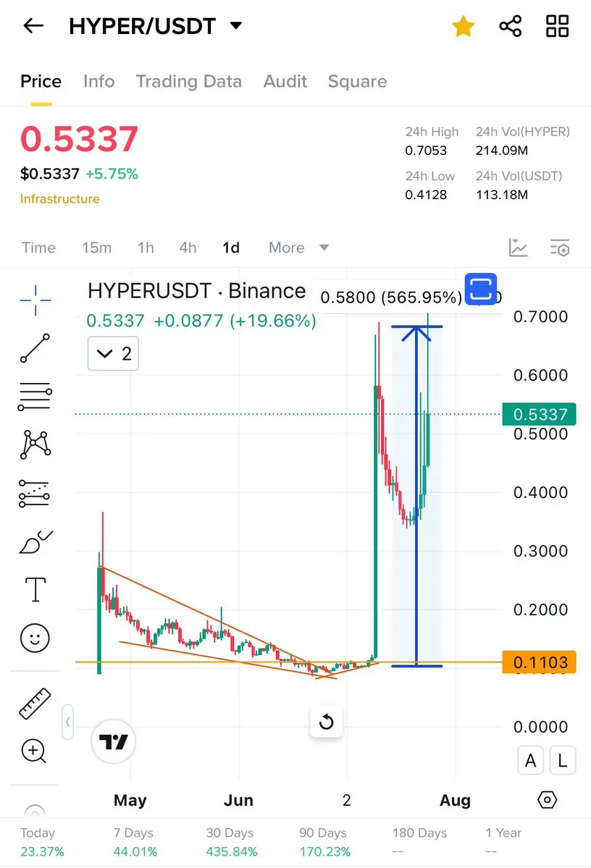Switch to the Price tab

[x=41, y=81]
